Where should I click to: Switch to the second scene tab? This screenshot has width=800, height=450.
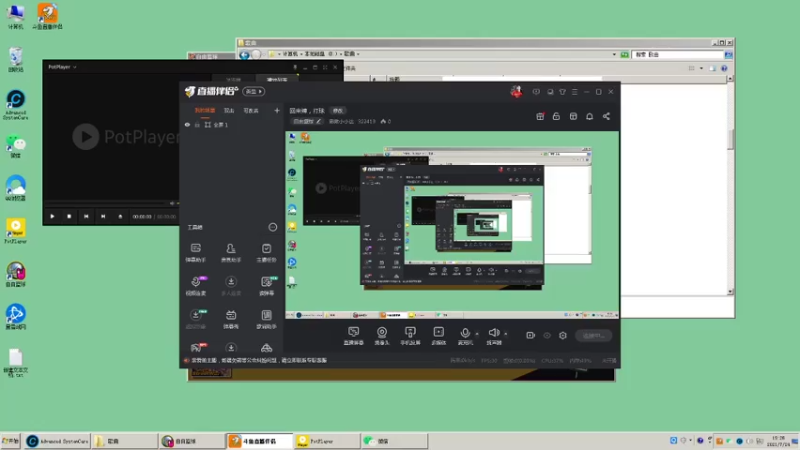(229, 110)
